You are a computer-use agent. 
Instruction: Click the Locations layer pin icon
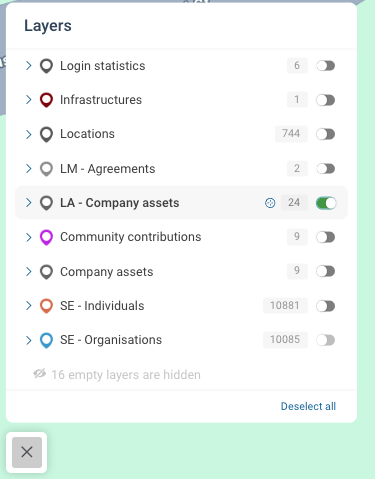(46, 134)
